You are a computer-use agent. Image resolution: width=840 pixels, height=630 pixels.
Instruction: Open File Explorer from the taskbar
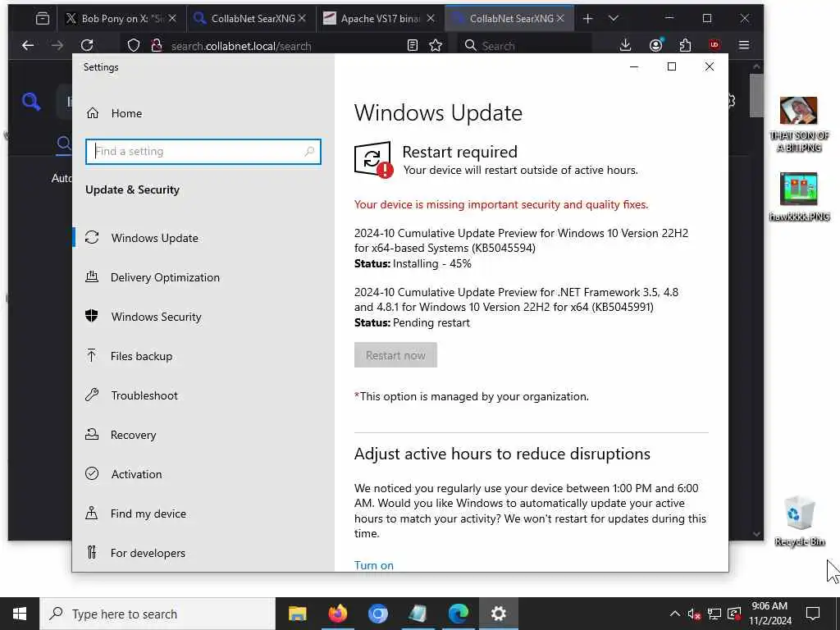click(x=297, y=614)
